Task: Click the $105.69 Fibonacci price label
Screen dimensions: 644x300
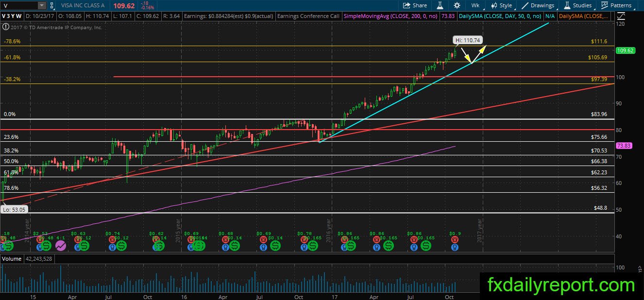Action: tap(598, 57)
